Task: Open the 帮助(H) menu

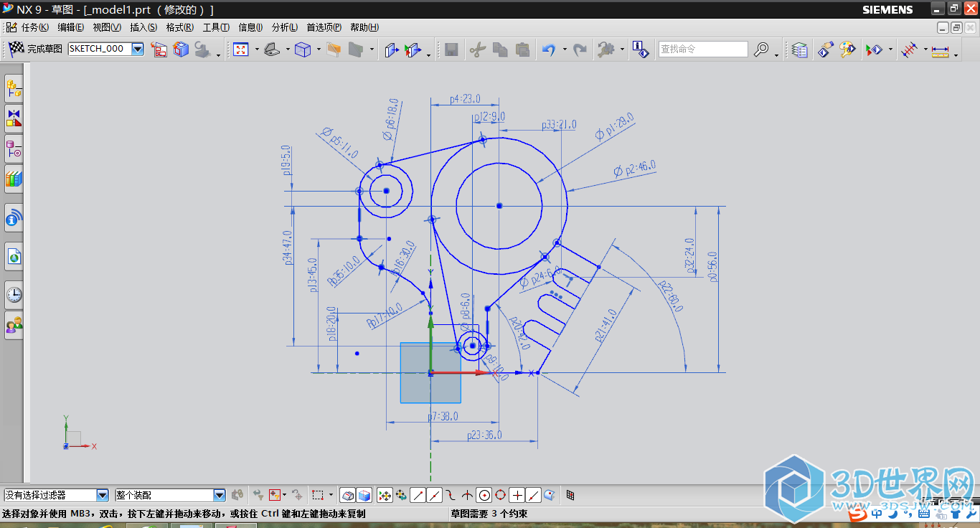Action: tap(364, 27)
